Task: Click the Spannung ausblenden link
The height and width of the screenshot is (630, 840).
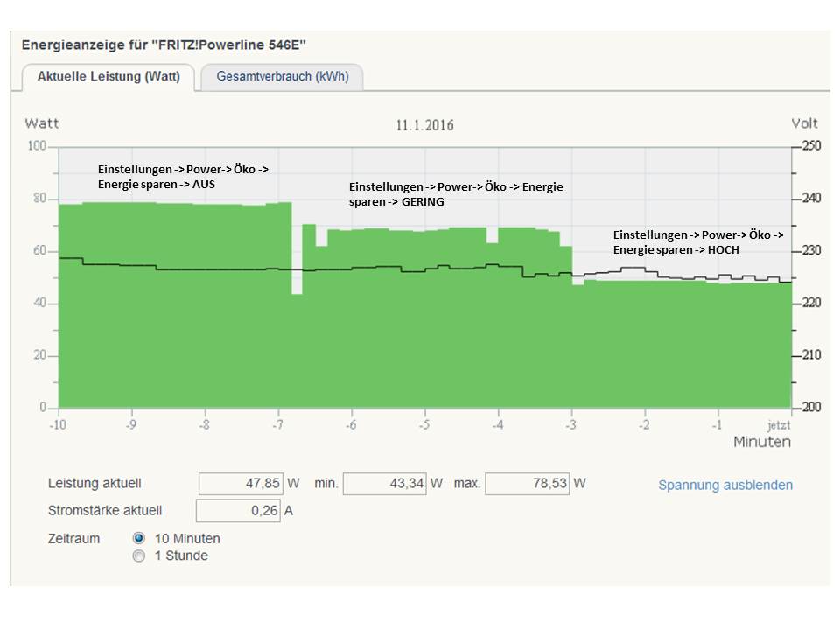Action: pos(725,485)
